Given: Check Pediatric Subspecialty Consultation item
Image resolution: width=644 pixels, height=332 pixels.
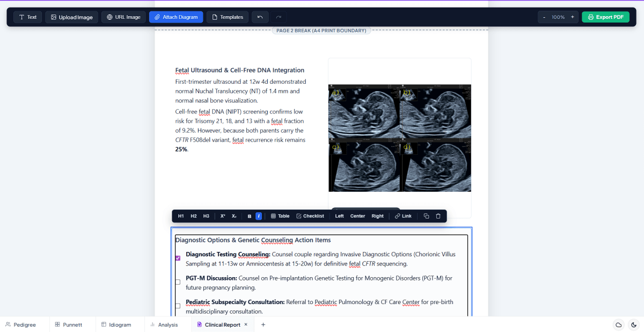Looking at the screenshot, I should [178, 306].
